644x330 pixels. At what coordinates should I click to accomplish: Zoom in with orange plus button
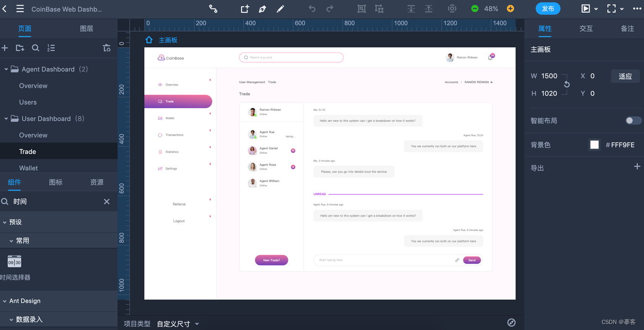[510, 9]
